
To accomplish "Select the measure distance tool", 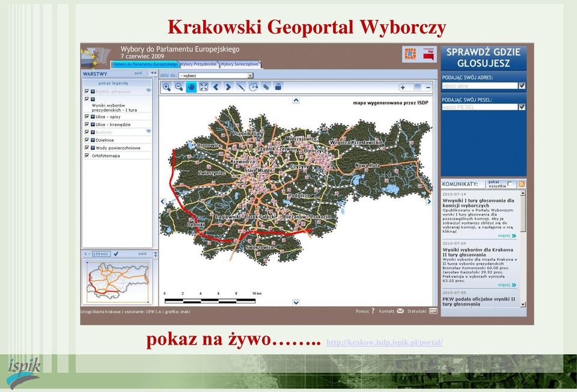I will click(x=240, y=87).
